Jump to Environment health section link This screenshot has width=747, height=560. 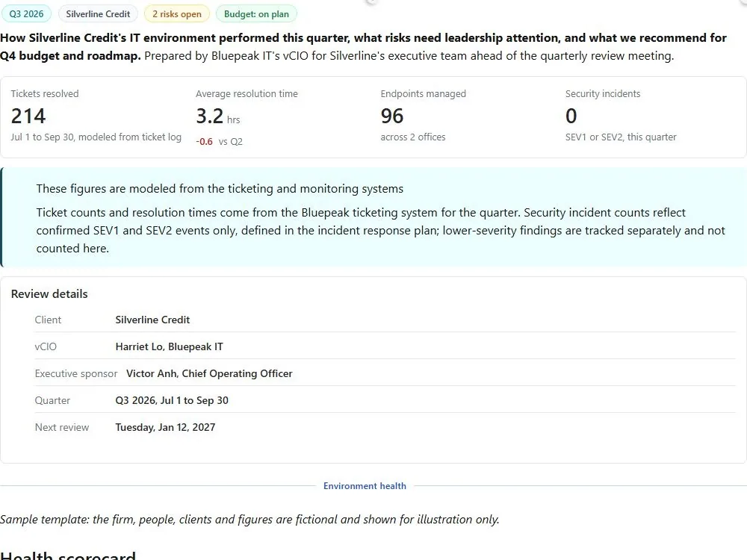[365, 486]
